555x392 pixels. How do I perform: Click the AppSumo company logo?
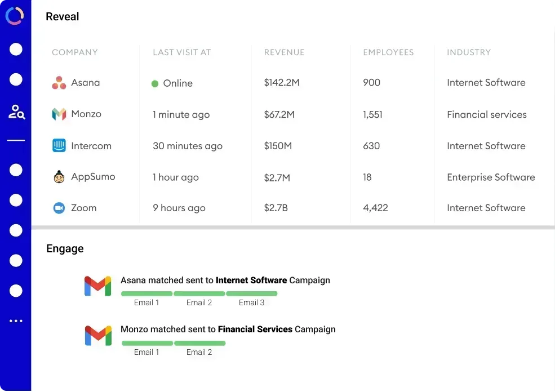[59, 177]
